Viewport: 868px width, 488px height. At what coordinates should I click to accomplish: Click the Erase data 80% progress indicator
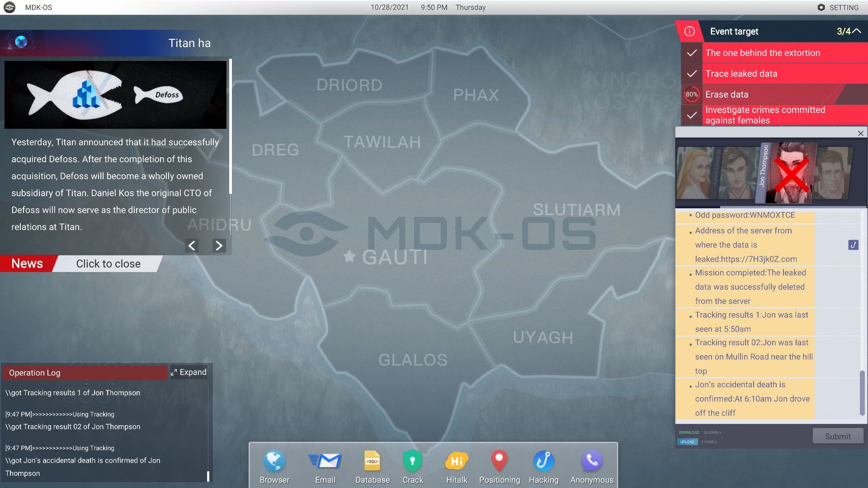691,94
